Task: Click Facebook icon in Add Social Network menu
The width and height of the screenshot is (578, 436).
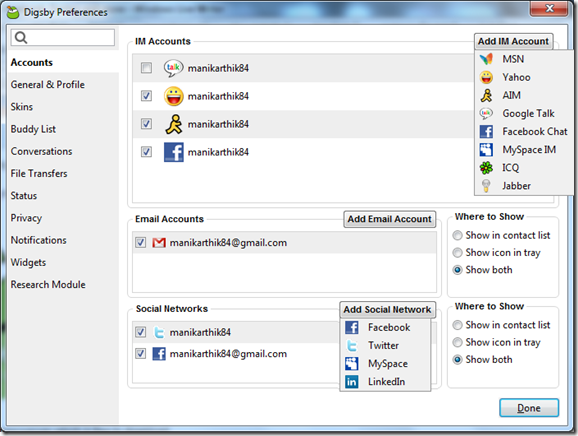Action: [x=352, y=327]
